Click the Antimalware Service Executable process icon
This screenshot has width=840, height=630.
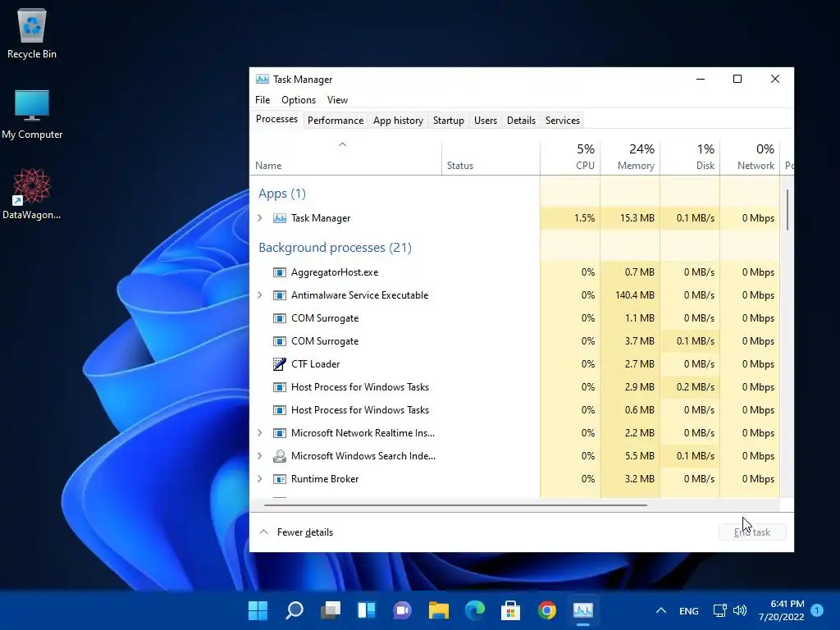(x=279, y=295)
